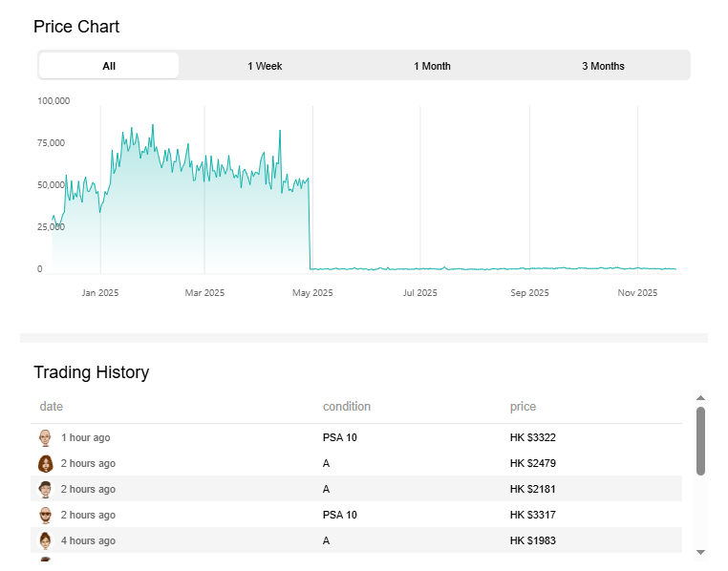Click scrollbar down arrow in Trading History
728x571 pixels.
[700, 552]
